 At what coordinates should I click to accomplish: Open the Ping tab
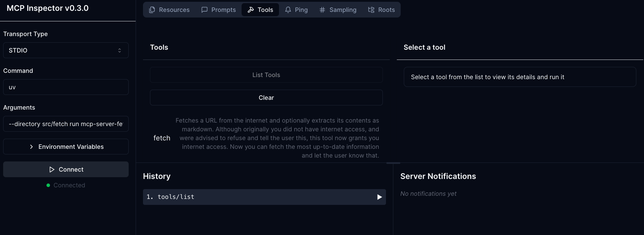tap(296, 10)
